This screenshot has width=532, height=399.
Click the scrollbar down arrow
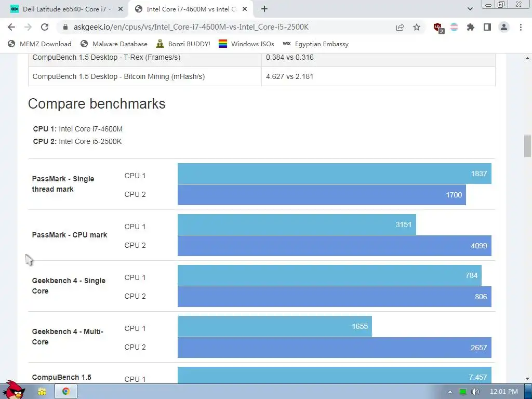click(527, 379)
